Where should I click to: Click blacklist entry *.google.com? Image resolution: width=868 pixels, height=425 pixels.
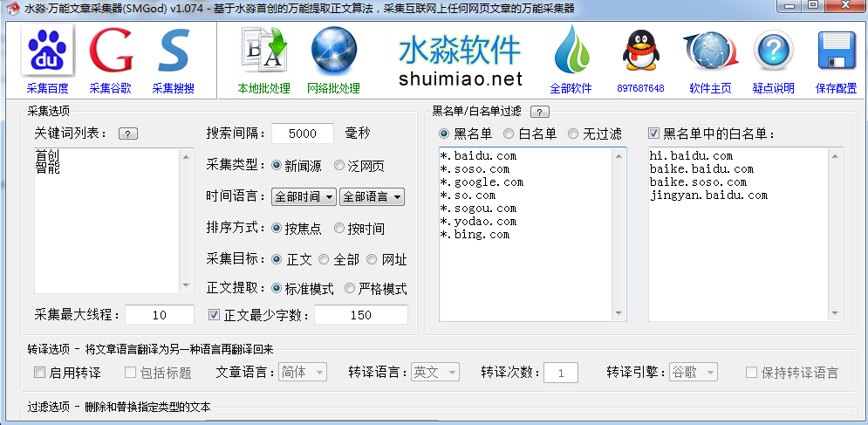(x=481, y=182)
